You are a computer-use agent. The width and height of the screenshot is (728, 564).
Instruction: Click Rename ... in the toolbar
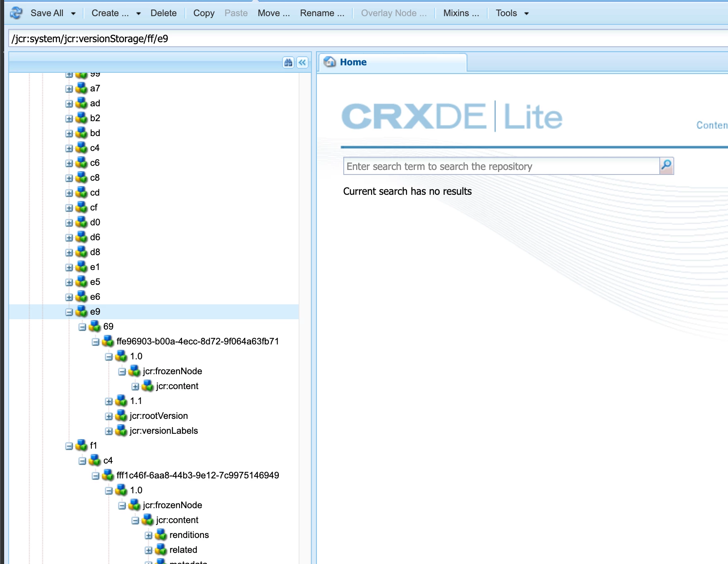pyautogui.click(x=322, y=13)
